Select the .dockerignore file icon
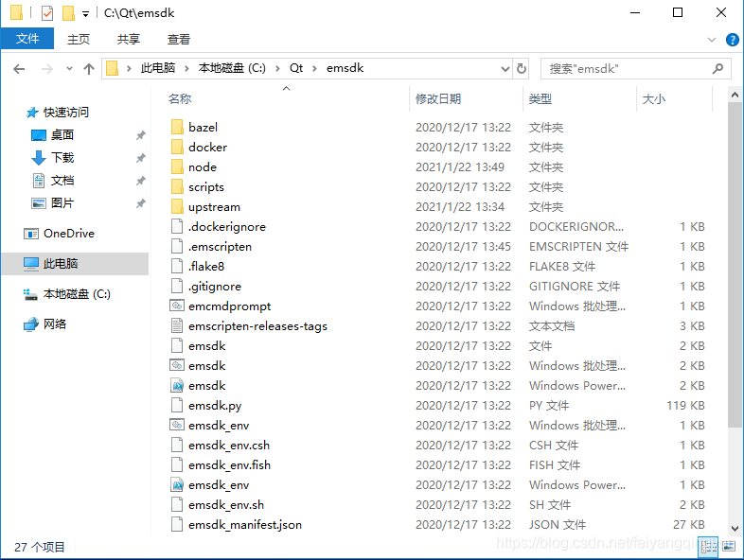This screenshot has height=560, width=744. coord(177,227)
